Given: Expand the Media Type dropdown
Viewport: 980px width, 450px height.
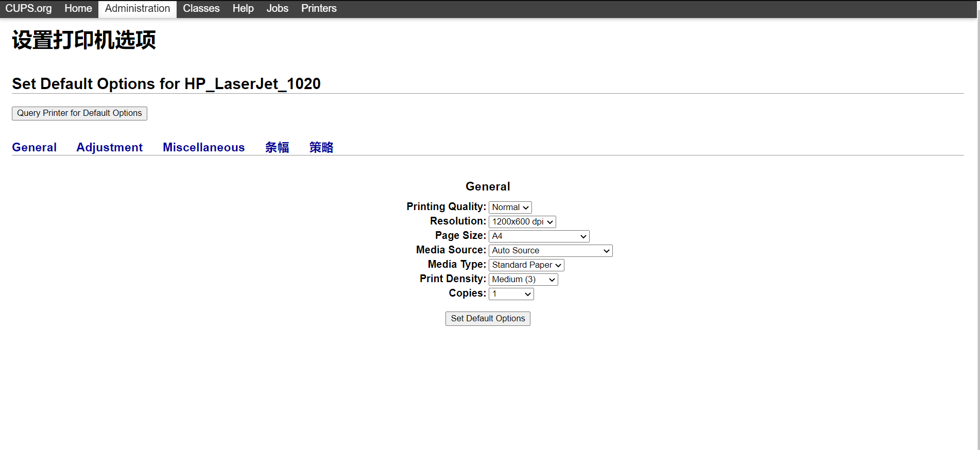Looking at the screenshot, I should 526,265.
